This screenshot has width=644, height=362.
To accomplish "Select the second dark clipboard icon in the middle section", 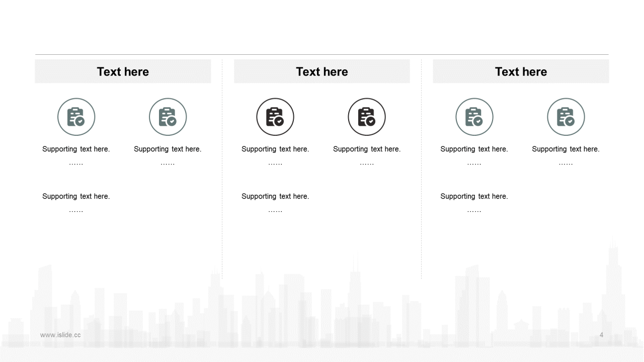I will click(x=367, y=117).
